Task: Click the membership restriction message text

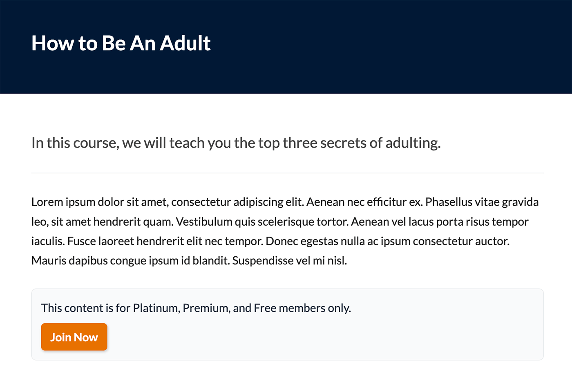Action: (195, 308)
